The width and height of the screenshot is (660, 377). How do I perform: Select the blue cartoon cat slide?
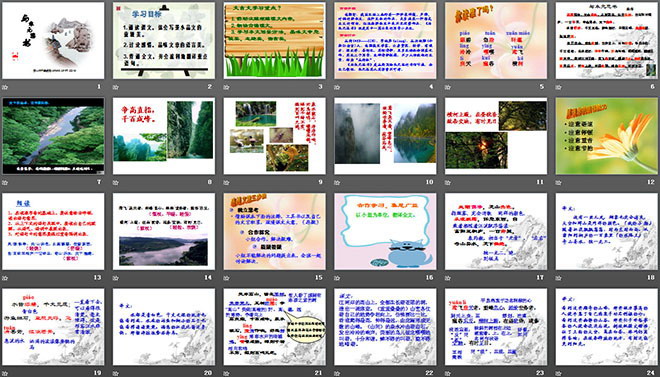coord(385,231)
